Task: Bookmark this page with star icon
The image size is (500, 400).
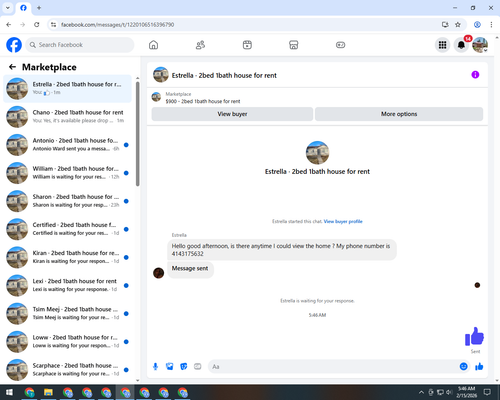Action: (458, 25)
